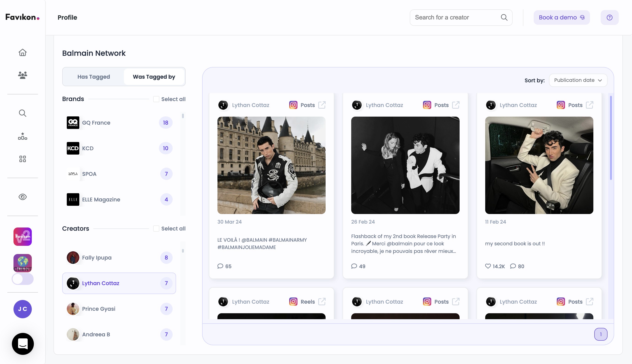Open the ranking podium icon in sidebar
The image size is (632, 364).
(22, 136)
